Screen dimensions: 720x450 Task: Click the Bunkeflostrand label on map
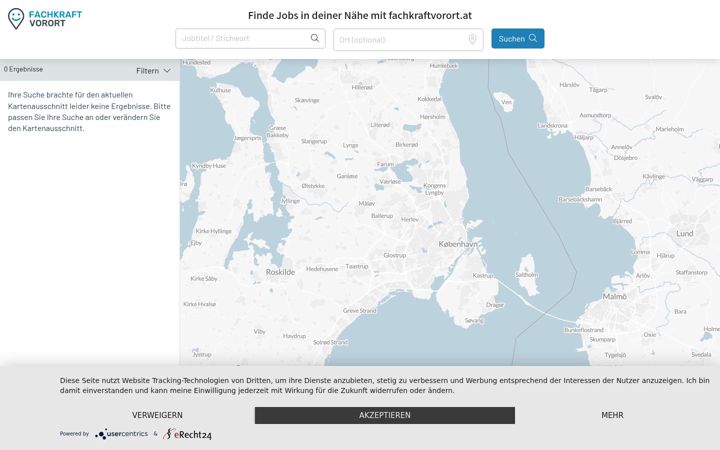pos(584,330)
